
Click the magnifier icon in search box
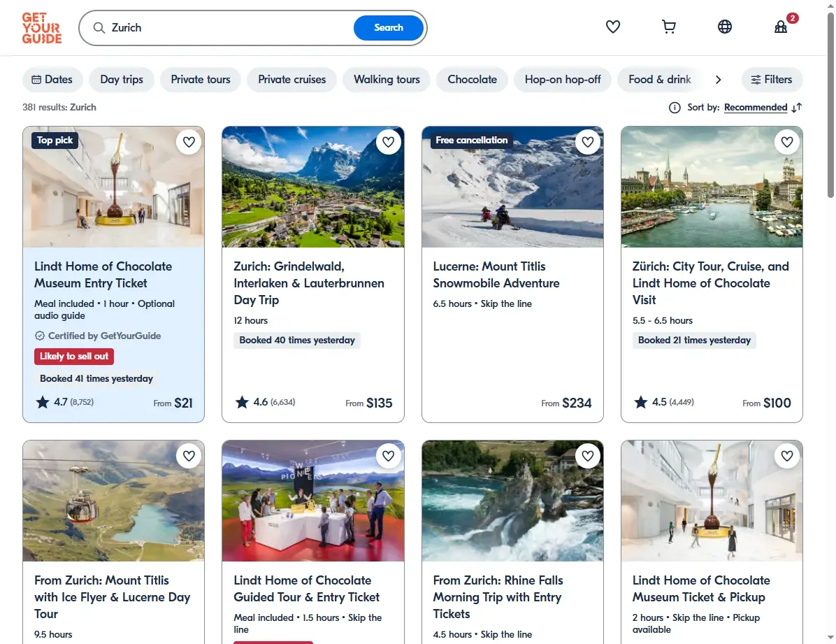coord(99,28)
